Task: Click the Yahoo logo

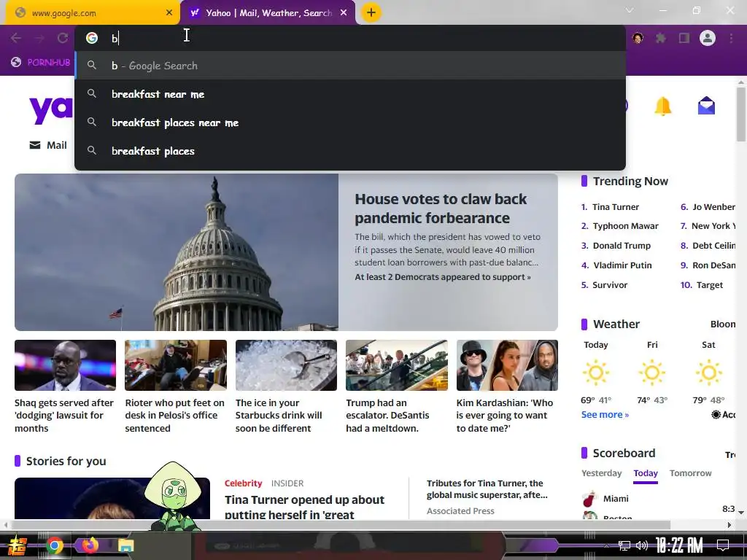Action: [51, 109]
